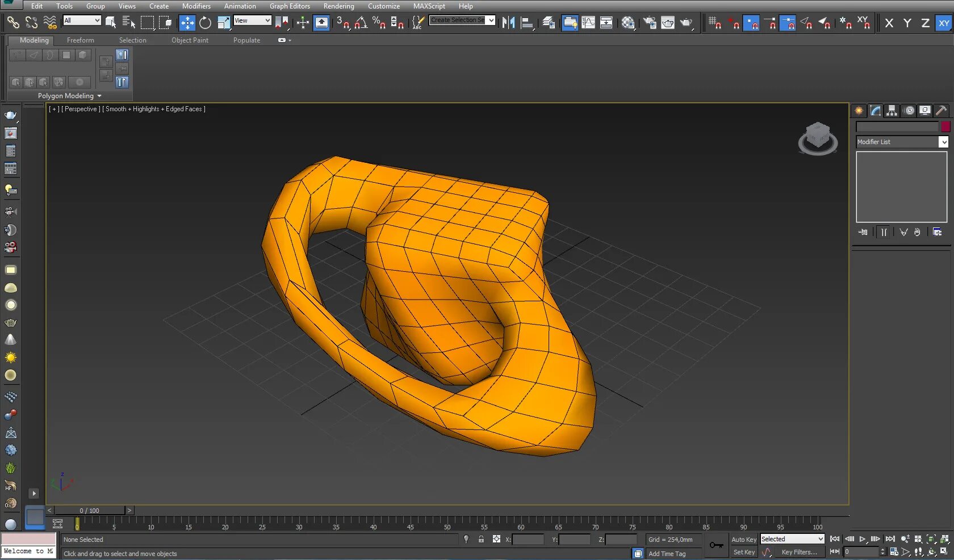Open the Curve Editor from the toolbar
This screenshot has width=954, height=560.
pyautogui.click(x=588, y=23)
